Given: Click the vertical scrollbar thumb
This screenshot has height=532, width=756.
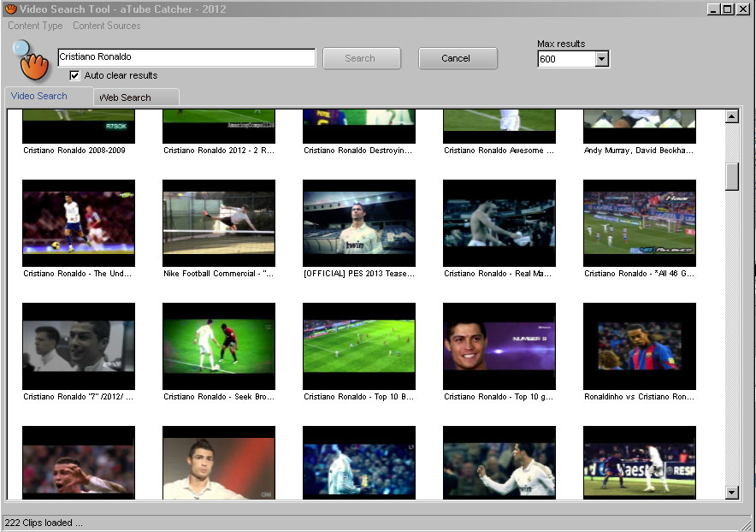Looking at the screenshot, I should (x=732, y=175).
